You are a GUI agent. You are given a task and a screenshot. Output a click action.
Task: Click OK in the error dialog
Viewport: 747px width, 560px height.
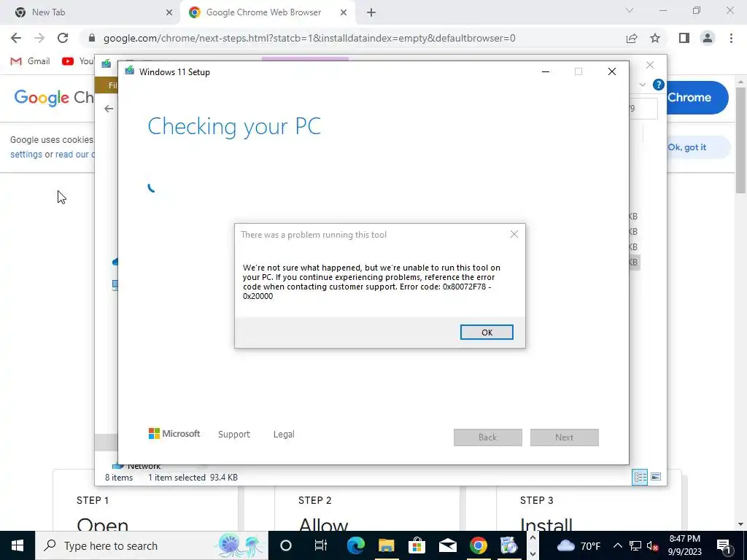click(x=487, y=332)
